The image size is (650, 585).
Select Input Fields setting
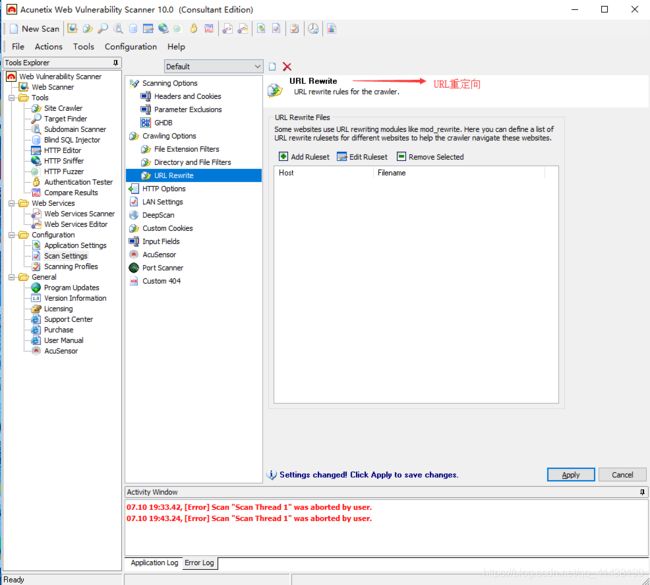161,241
